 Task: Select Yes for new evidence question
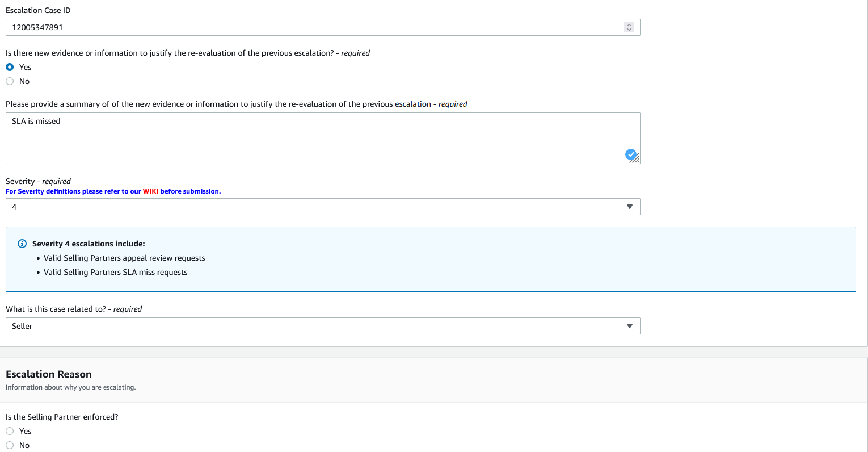pos(10,67)
